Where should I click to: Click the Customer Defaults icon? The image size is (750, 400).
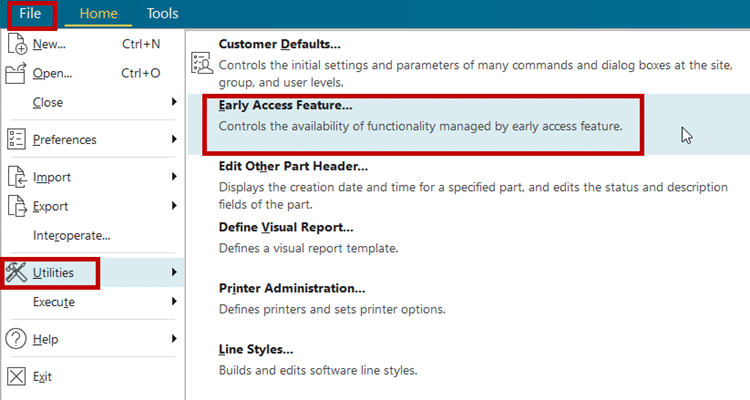201,62
